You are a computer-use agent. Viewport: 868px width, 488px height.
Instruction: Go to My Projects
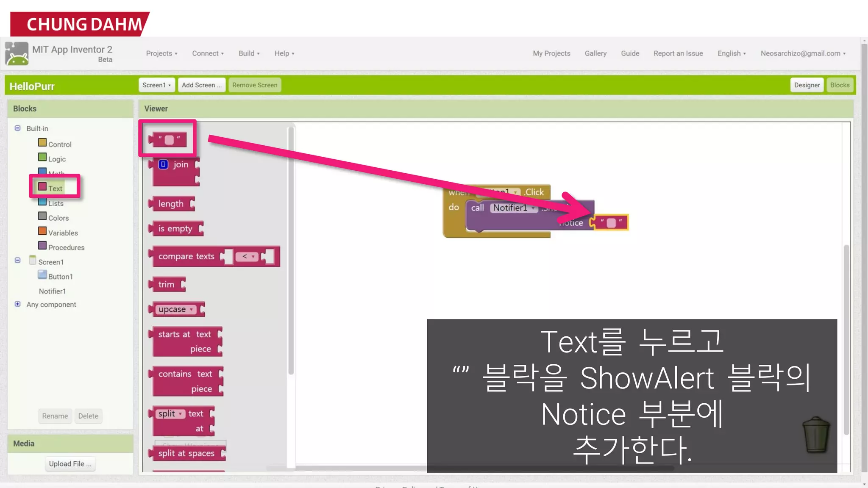click(551, 53)
